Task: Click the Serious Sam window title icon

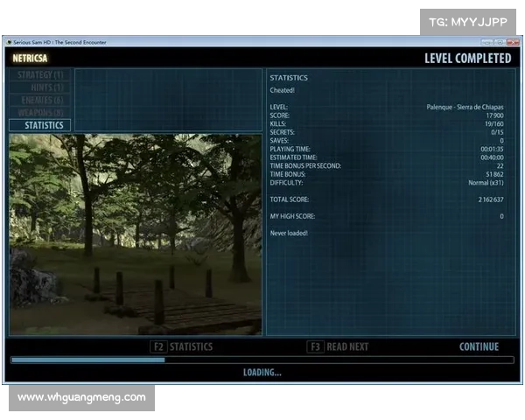Action: [9, 41]
